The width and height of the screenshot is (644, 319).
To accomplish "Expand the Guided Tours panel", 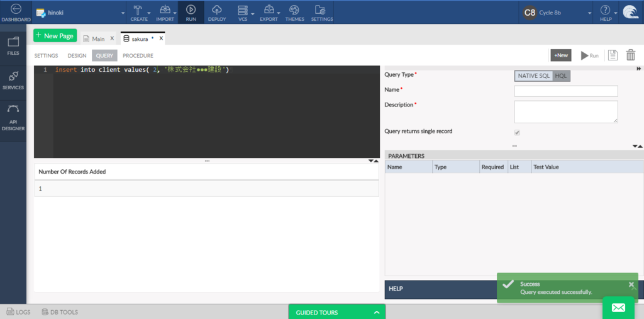I will pyautogui.click(x=376, y=313).
